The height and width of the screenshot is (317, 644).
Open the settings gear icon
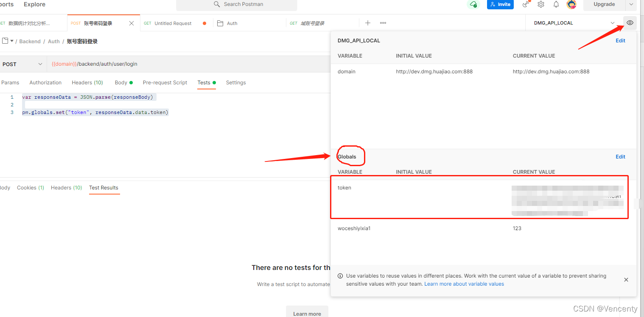(x=541, y=4)
